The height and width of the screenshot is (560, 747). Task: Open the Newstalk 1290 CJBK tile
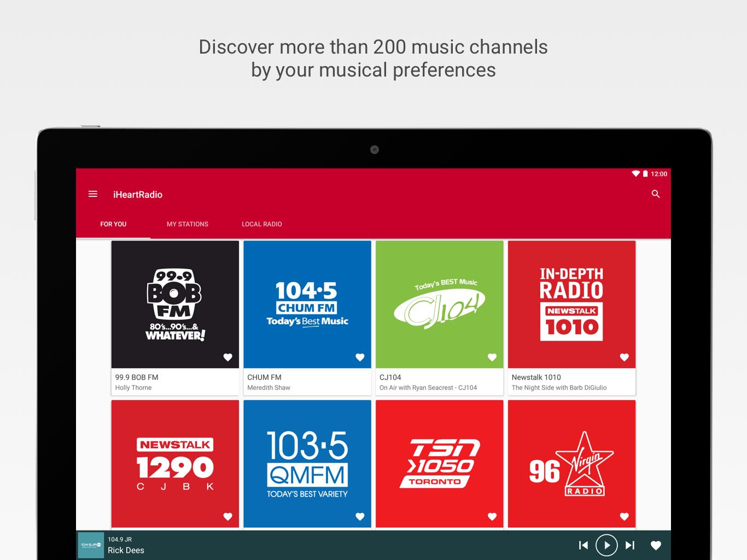point(175,464)
